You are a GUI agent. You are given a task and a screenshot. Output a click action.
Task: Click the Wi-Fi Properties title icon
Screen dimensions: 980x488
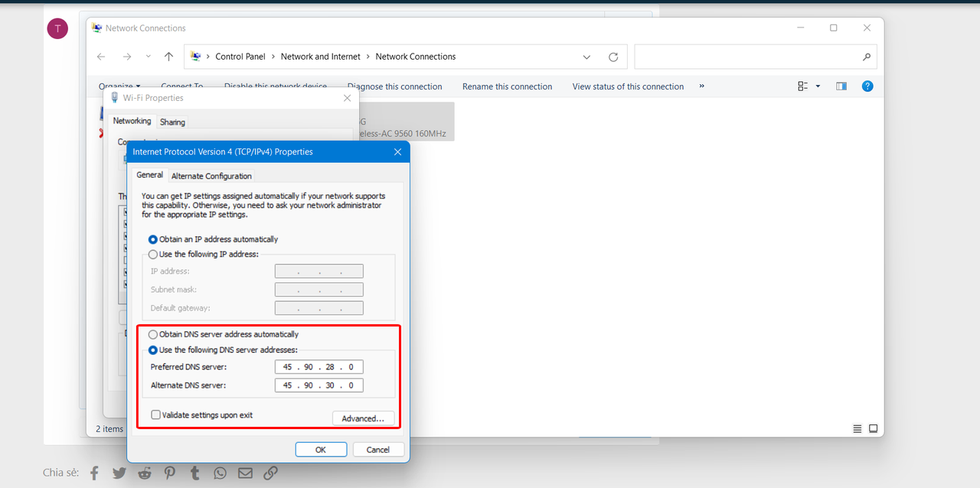point(115,98)
